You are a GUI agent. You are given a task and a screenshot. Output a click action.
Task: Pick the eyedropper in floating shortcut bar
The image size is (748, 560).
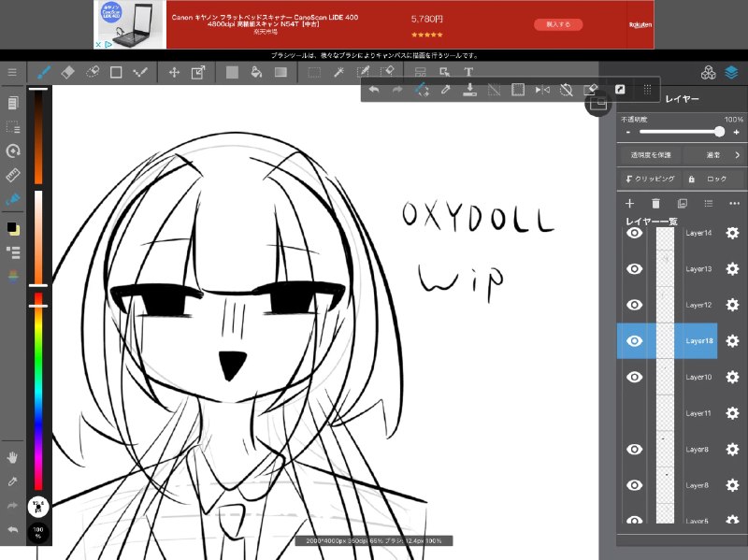tap(446, 90)
